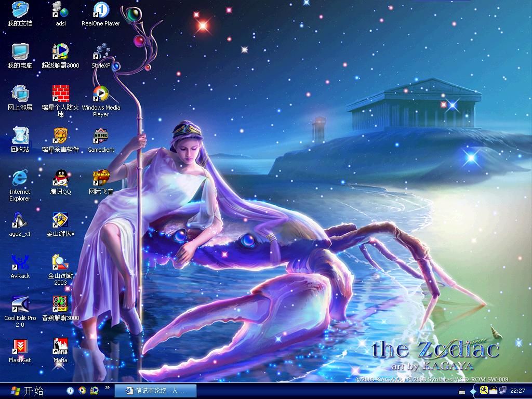
Task: Switch to 笔记本论坛 taskbar window button
Action: click(x=155, y=391)
